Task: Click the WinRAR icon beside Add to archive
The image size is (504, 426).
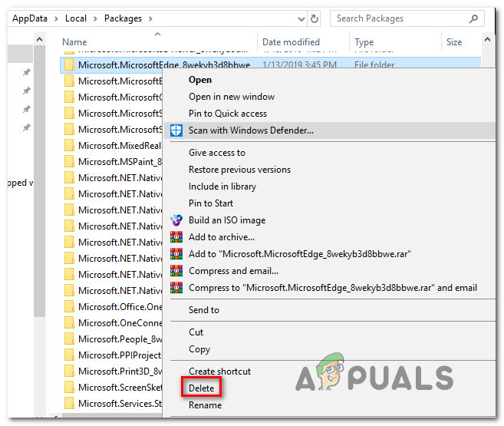Action: pos(176,237)
